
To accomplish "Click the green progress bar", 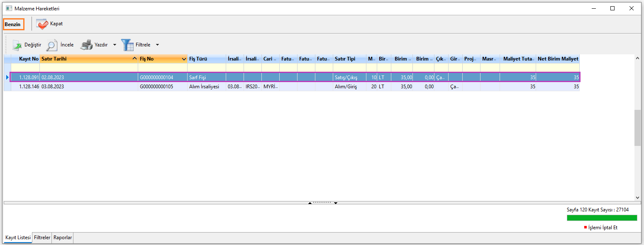I will [x=602, y=218].
